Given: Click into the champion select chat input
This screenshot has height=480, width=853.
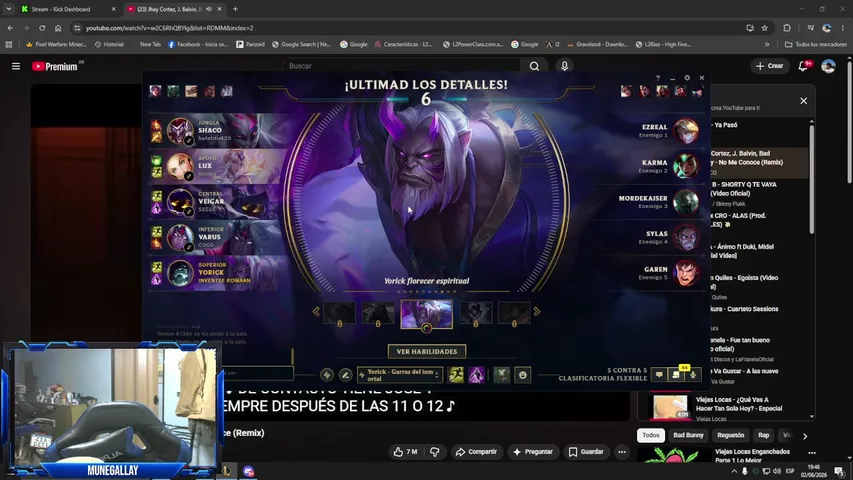Looking at the screenshot, I should [x=258, y=373].
